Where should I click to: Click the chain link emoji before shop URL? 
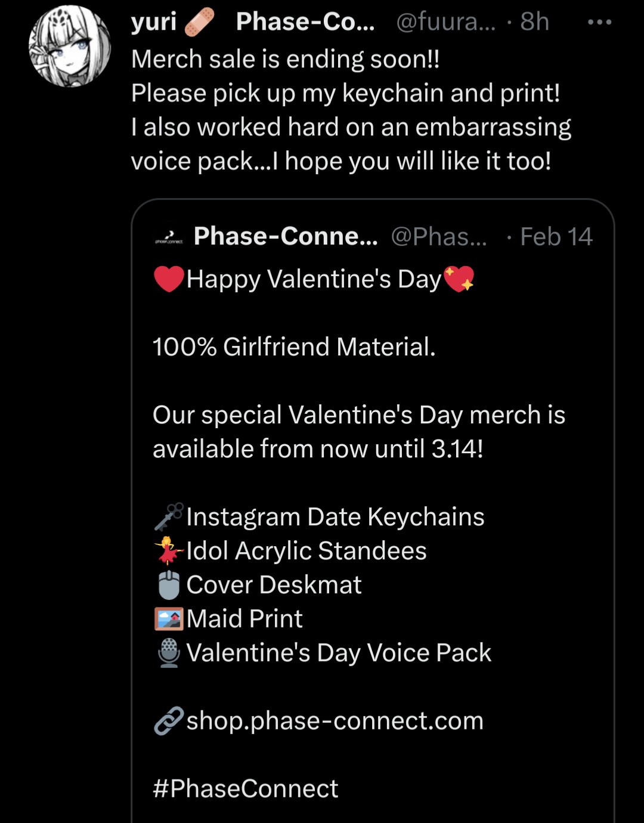tap(169, 721)
